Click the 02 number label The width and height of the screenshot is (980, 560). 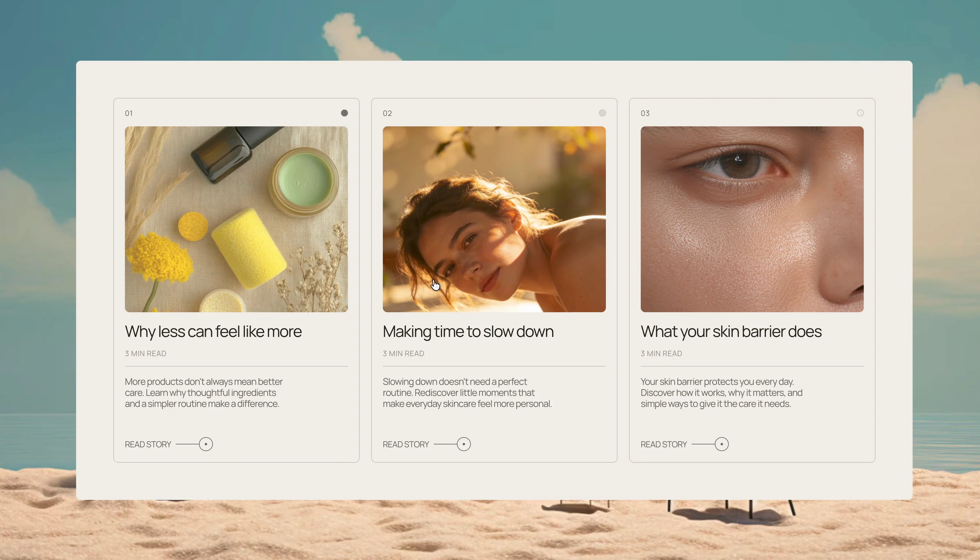387,114
